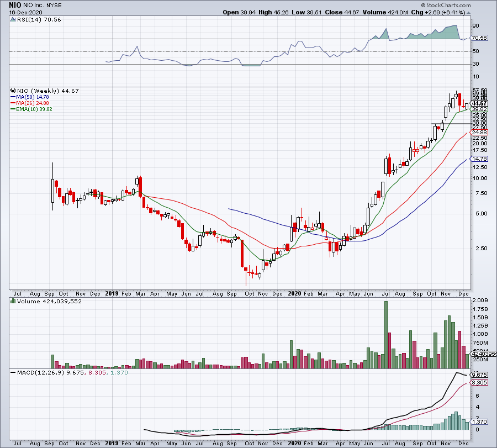Click the red 24.88 MA tag on axis
The height and width of the screenshot is (448, 497).
pyautogui.click(x=479, y=132)
